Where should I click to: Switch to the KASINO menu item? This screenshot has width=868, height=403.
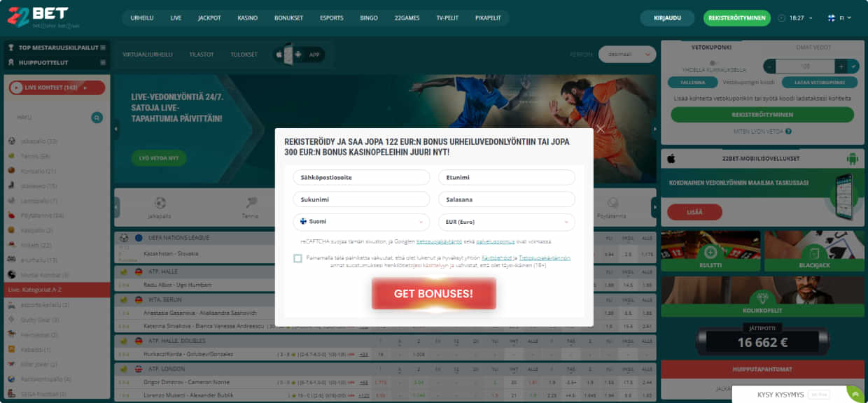[x=248, y=17]
